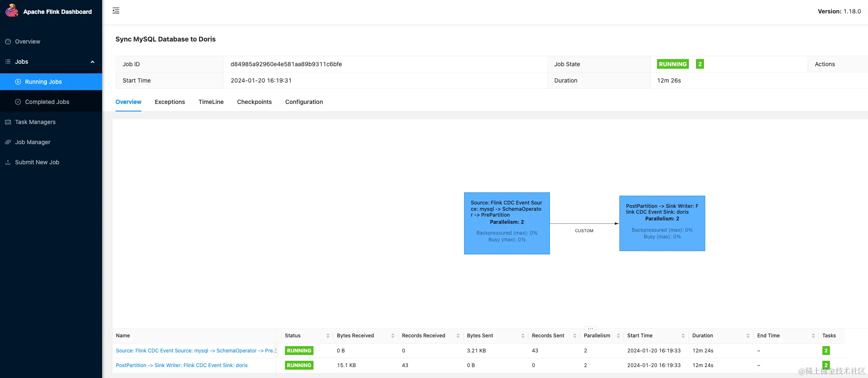
Task: Click the 0 B Bytes Sent cell in PostPartition row
Action: click(x=471, y=365)
